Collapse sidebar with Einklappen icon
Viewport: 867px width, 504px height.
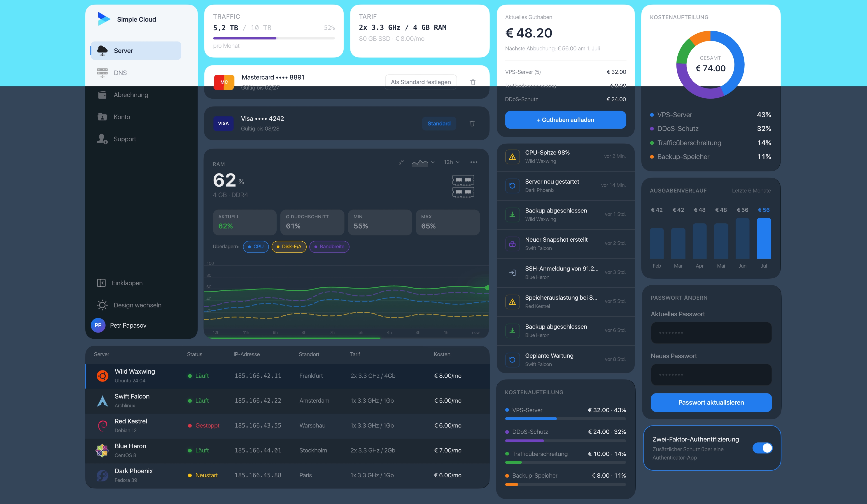click(x=101, y=283)
